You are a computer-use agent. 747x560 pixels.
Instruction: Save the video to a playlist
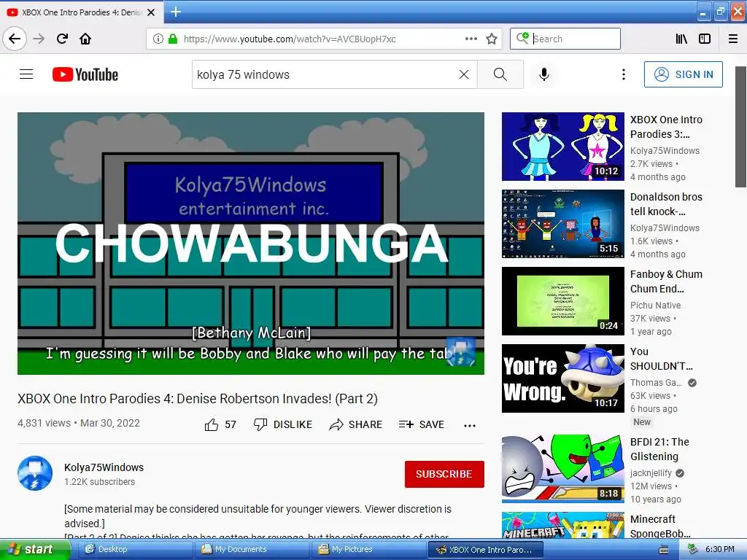(422, 424)
